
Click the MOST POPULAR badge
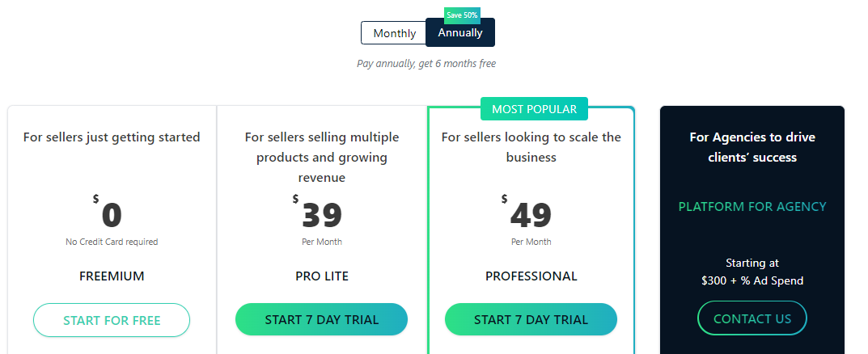(x=534, y=109)
